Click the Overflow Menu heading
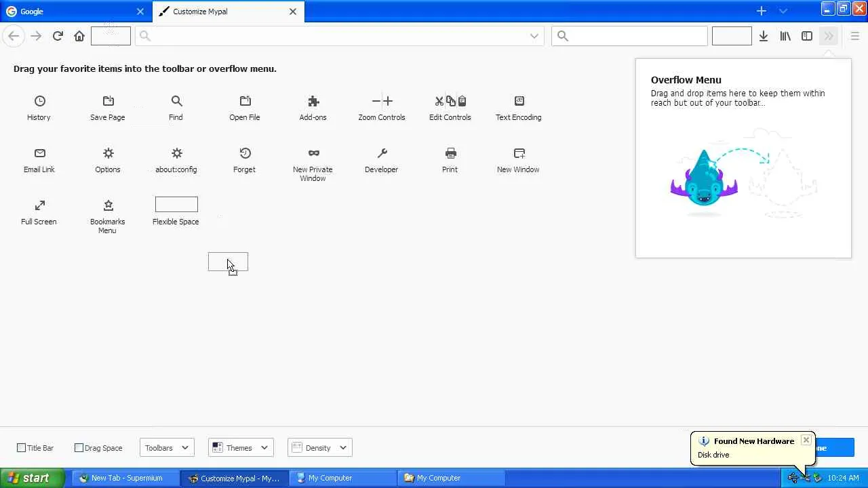This screenshot has width=868, height=488. point(686,80)
